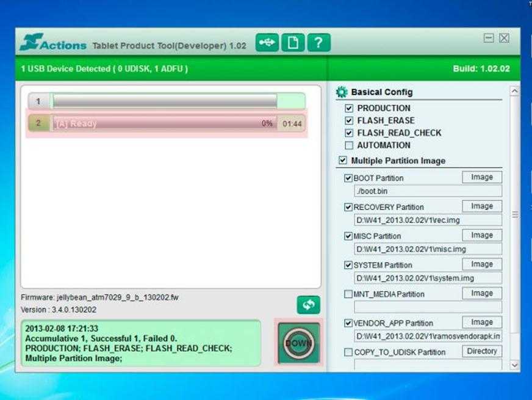
Task: Click the question mark help icon
Action: coord(318,43)
